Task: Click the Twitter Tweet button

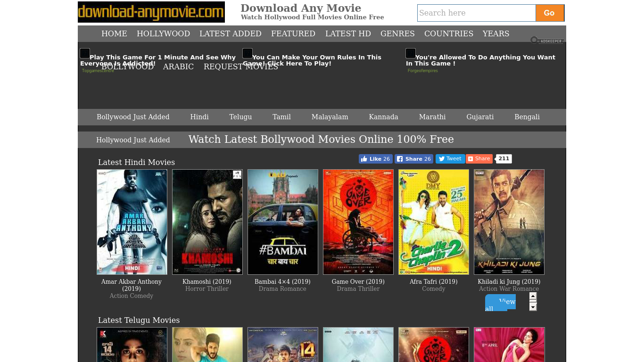Action: [450, 159]
